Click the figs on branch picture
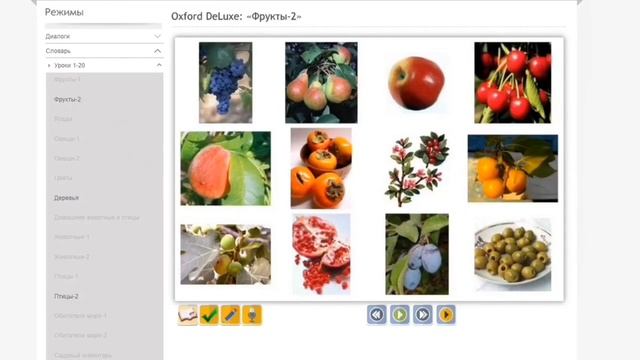 [225, 254]
